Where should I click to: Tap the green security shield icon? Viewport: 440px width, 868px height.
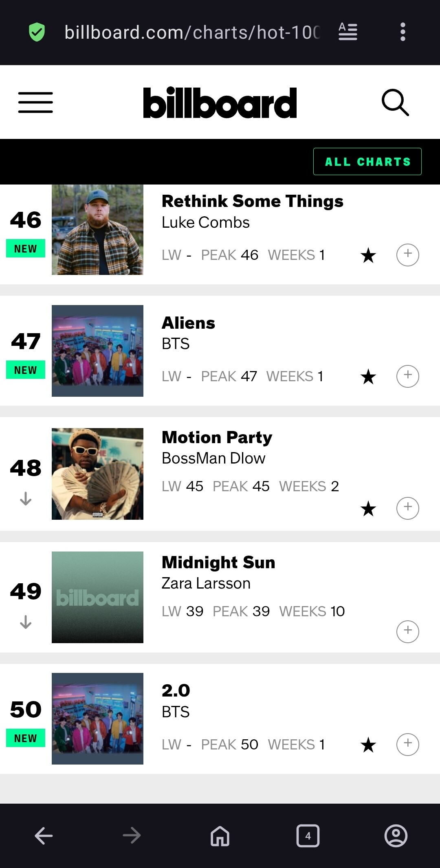37,32
